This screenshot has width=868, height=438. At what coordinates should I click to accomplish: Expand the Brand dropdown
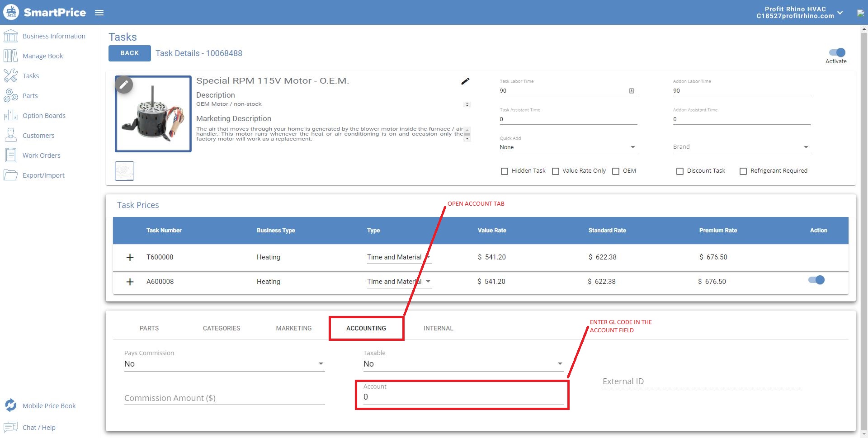(x=806, y=146)
